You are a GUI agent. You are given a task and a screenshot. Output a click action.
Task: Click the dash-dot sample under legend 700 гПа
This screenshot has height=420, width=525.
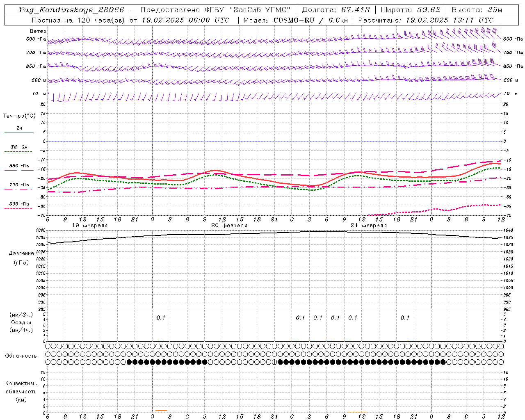tap(19, 189)
